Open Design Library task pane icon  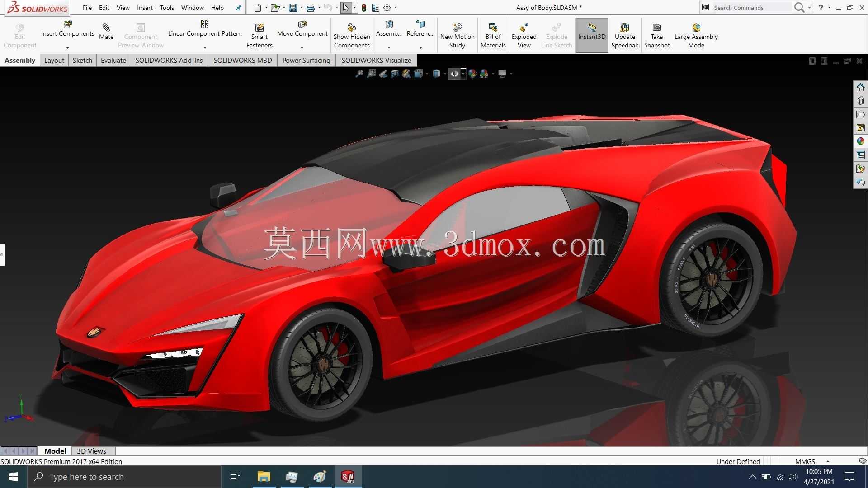(861, 101)
